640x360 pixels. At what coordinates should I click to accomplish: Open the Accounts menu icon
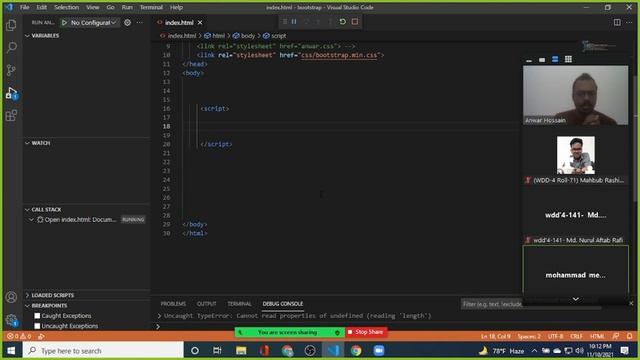pyautogui.click(x=11, y=297)
